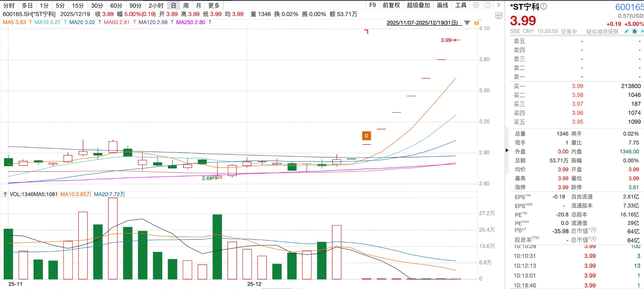The height and width of the screenshot is (289, 644).
Task: Click the F9 button
Action: point(373,5)
